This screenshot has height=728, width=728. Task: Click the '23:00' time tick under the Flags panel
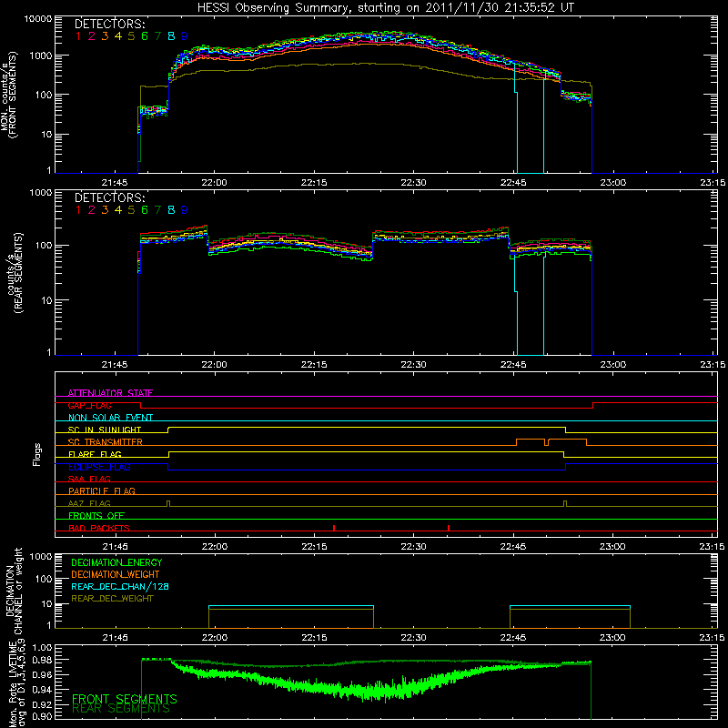coord(612,547)
